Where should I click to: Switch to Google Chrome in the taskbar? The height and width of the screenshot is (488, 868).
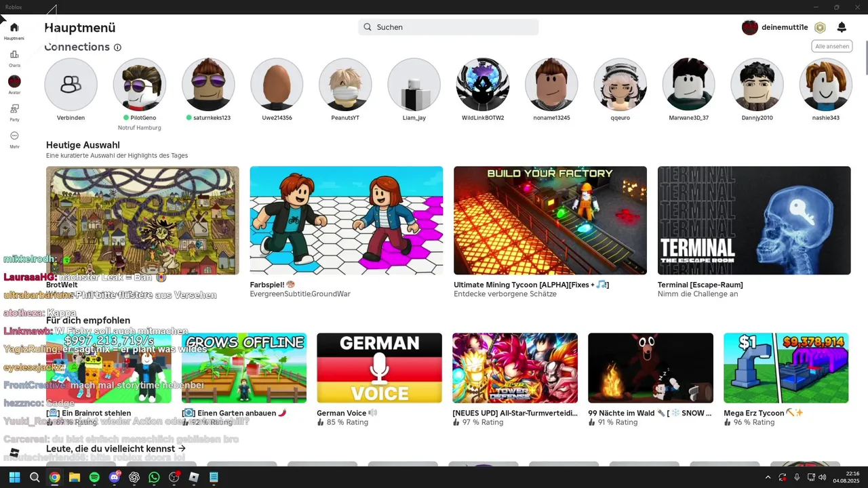[x=54, y=477]
